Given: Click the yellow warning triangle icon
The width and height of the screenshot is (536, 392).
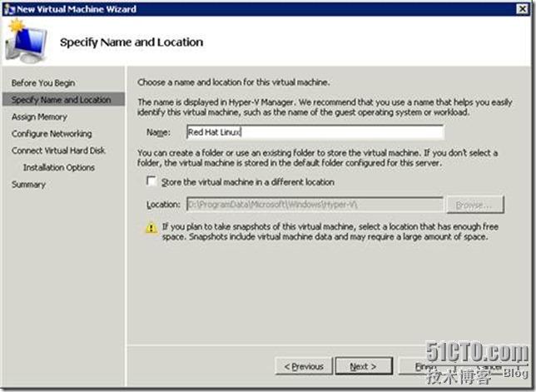Looking at the screenshot, I should pyautogui.click(x=151, y=227).
